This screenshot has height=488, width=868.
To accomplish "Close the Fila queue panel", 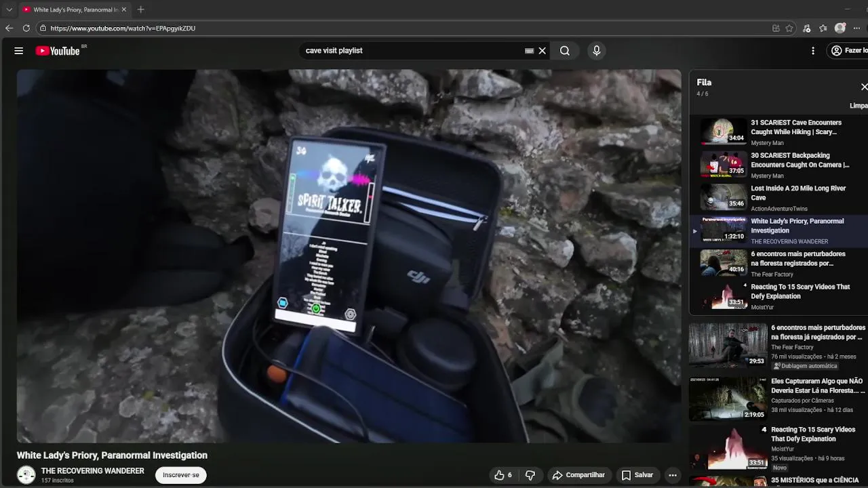I will click(x=863, y=87).
